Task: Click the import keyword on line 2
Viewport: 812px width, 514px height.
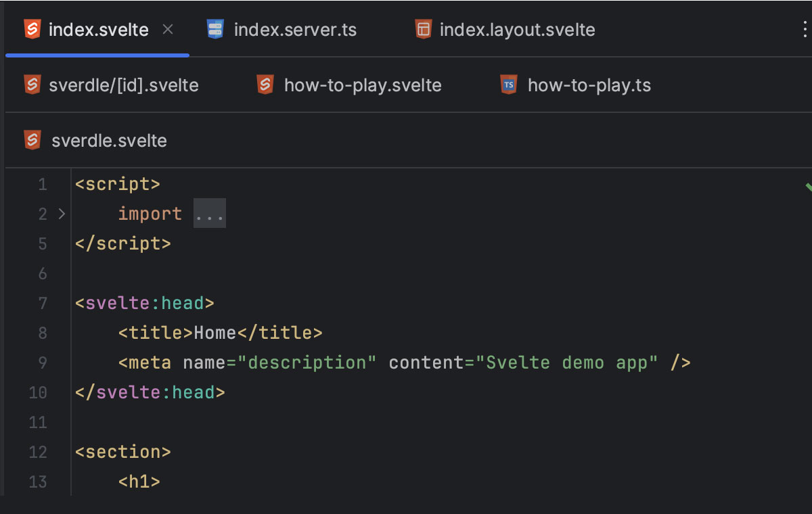Action: 150,214
